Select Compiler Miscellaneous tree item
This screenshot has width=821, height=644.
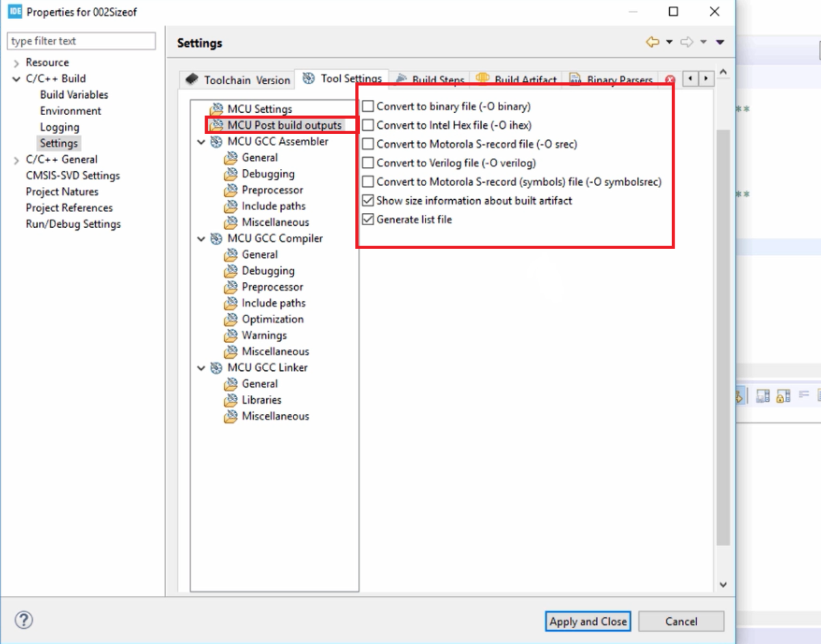(275, 351)
